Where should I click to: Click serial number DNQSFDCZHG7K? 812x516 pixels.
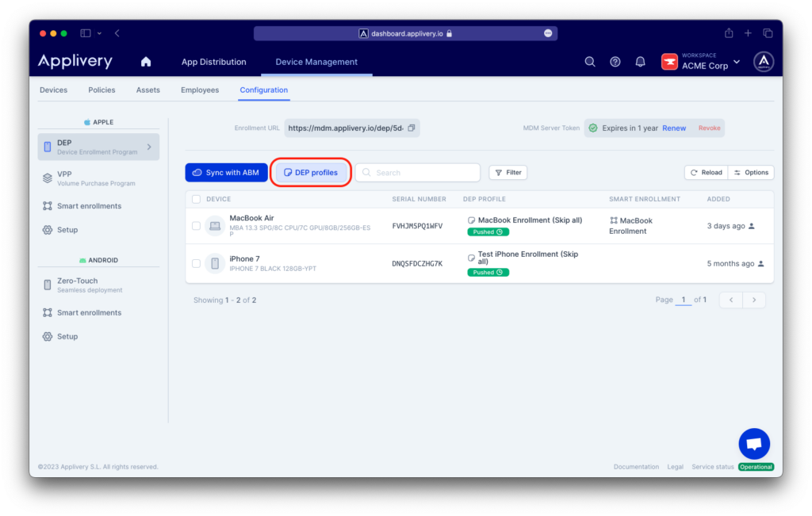[x=417, y=264]
